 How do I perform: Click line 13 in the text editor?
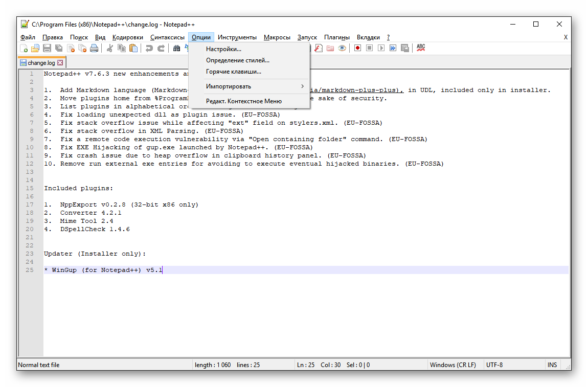tap(205, 172)
